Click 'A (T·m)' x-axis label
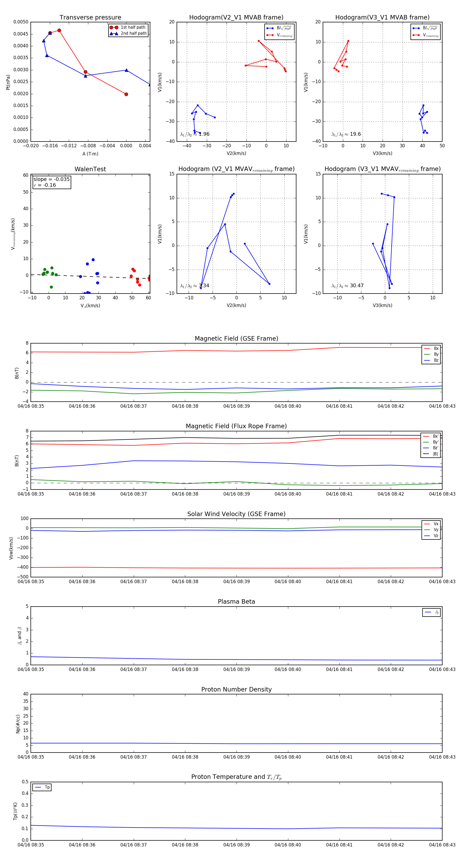Screen dimensions: 473x868 click(90, 154)
